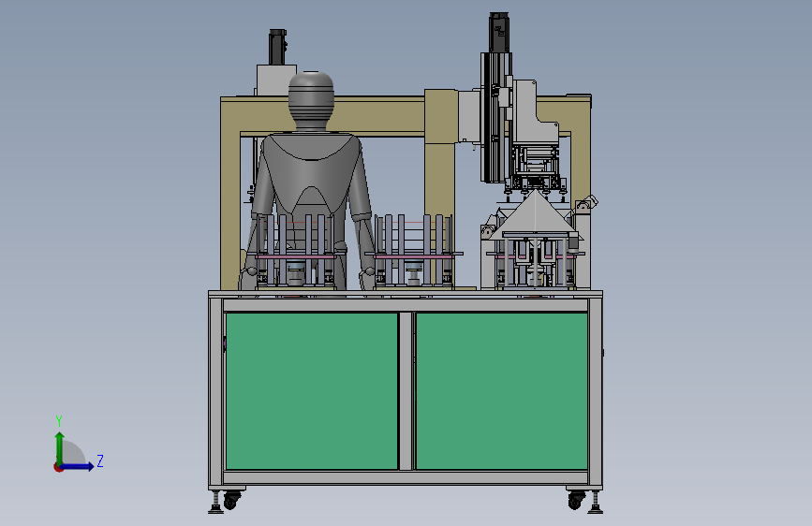Select the bottom-right caster wheel
The height and width of the screenshot is (526, 812).
[x=576, y=500]
